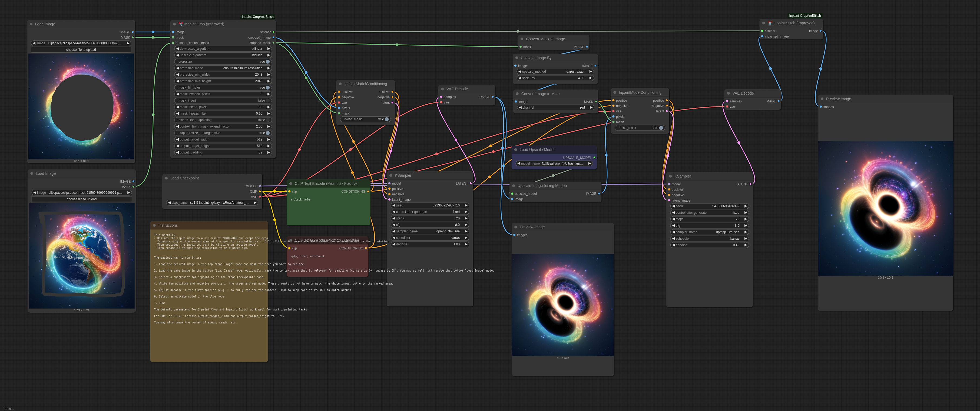The width and height of the screenshot is (980, 411).
Task: Increase preresize_min_width with its right arrow
Action: point(269,75)
